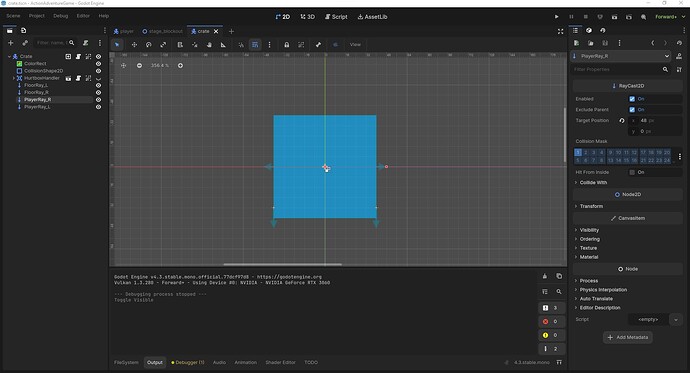Screen dimensions: 690x373
Task: Toggle distraction-free mode
Action: pyautogui.click(x=560, y=31)
